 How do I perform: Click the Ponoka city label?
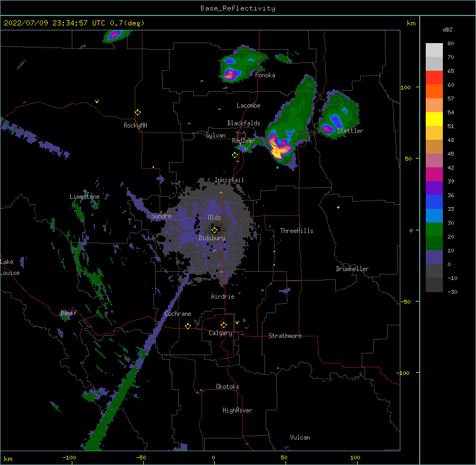pyautogui.click(x=265, y=75)
